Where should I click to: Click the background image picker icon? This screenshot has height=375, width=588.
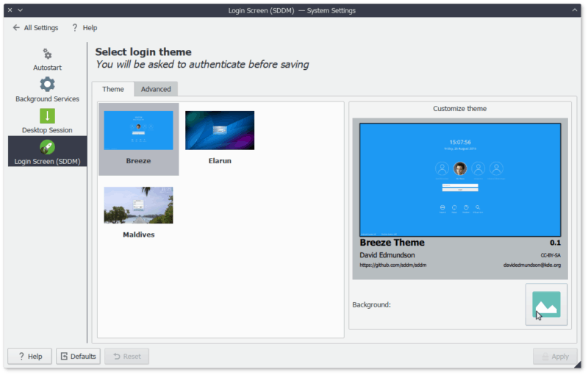click(546, 304)
